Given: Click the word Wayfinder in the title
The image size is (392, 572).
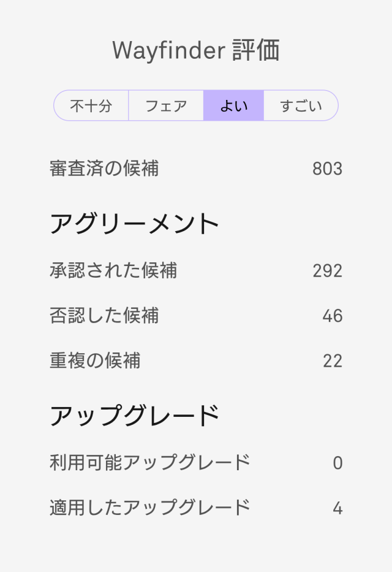Looking at the screenshot, I should pos(168,51).
